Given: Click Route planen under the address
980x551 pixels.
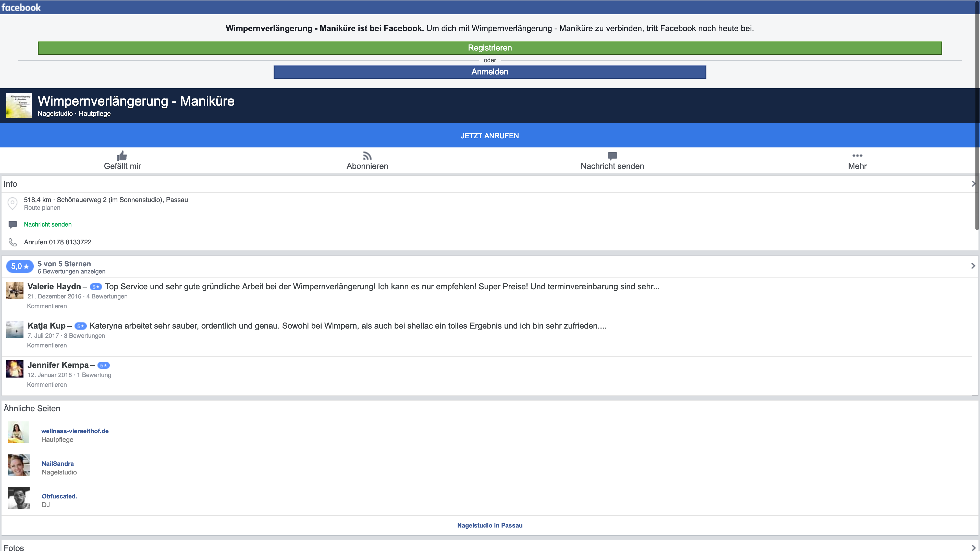Looking at the screenshot, I should pyautogui.click(x=42, y=208).
